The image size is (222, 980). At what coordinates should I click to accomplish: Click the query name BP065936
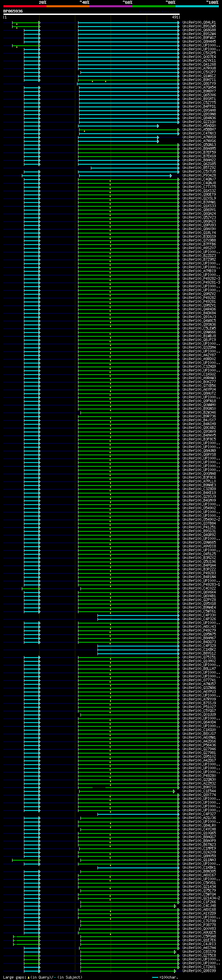point(13,11)
